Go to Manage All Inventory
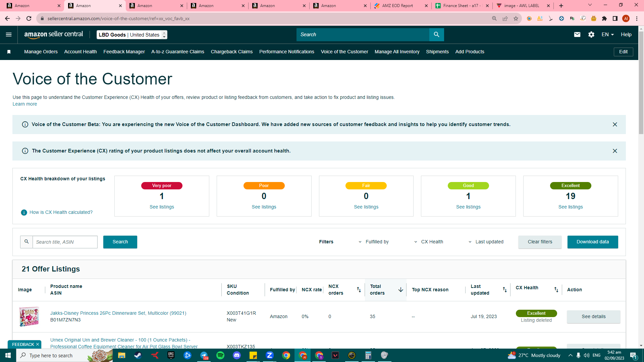Viewport: 644px width, 362px height. tap(397, 52)
